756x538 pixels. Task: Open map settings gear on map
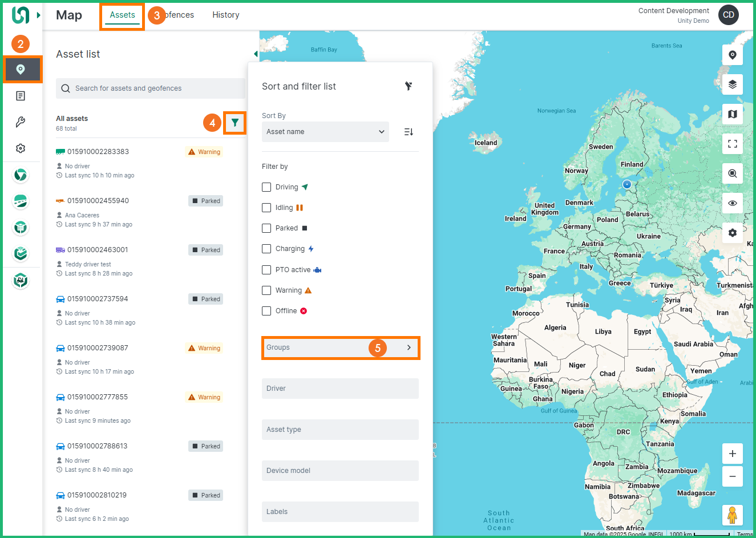[x=732, y=233]
